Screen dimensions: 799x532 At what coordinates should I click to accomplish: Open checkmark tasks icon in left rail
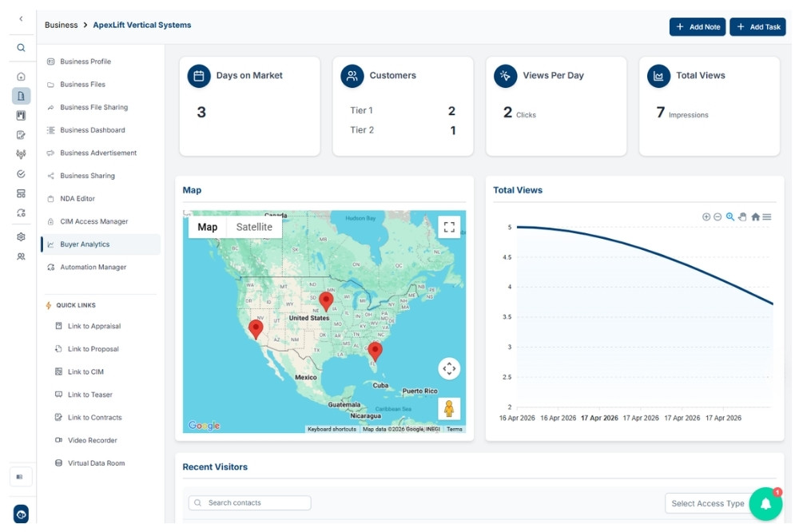[x=21, y=174]
